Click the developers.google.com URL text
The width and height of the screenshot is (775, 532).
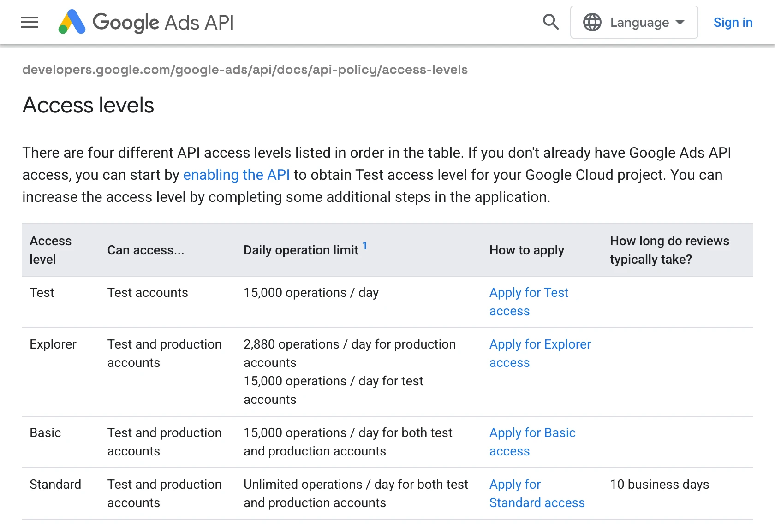point(245,70)
